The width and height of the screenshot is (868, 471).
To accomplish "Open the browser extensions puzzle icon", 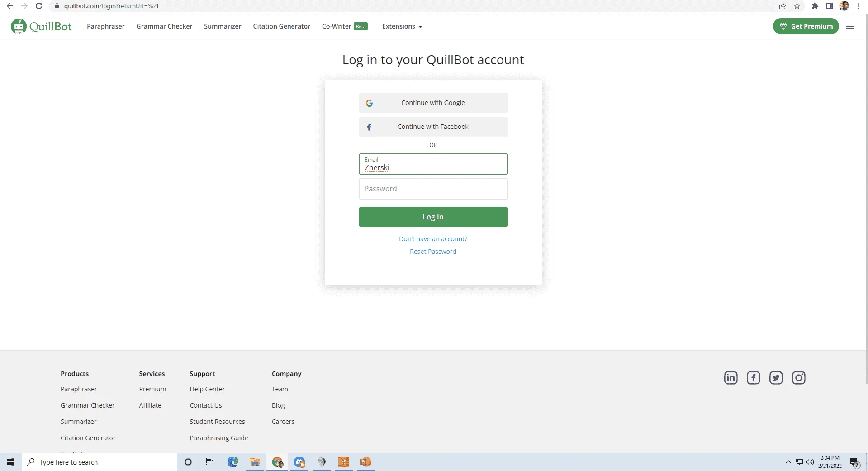I will (815, 6).
